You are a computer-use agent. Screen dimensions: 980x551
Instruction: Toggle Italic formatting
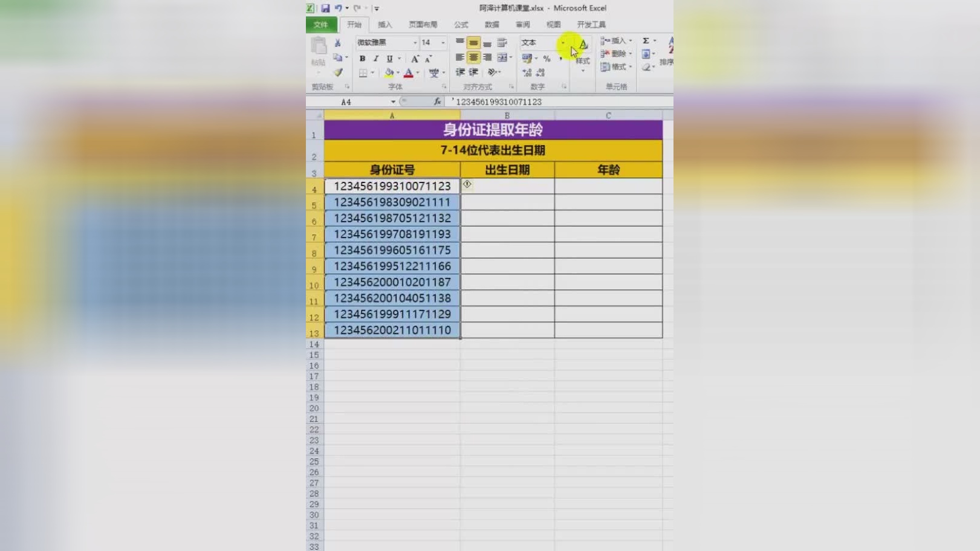click(x=375, y=59)
